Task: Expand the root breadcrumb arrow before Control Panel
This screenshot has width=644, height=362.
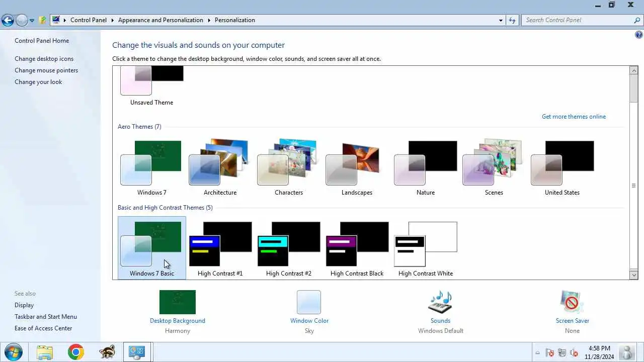Action: click(65, 20)
